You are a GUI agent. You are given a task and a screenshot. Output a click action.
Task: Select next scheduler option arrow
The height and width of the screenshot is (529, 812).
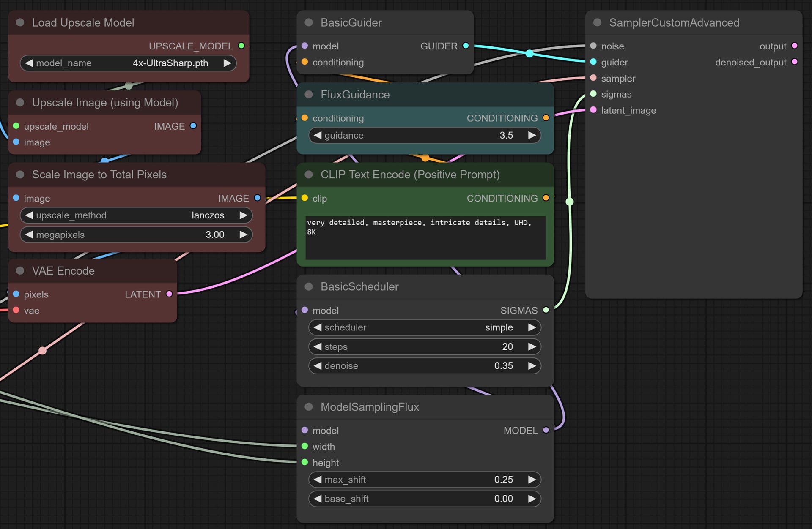click(532, 327)
